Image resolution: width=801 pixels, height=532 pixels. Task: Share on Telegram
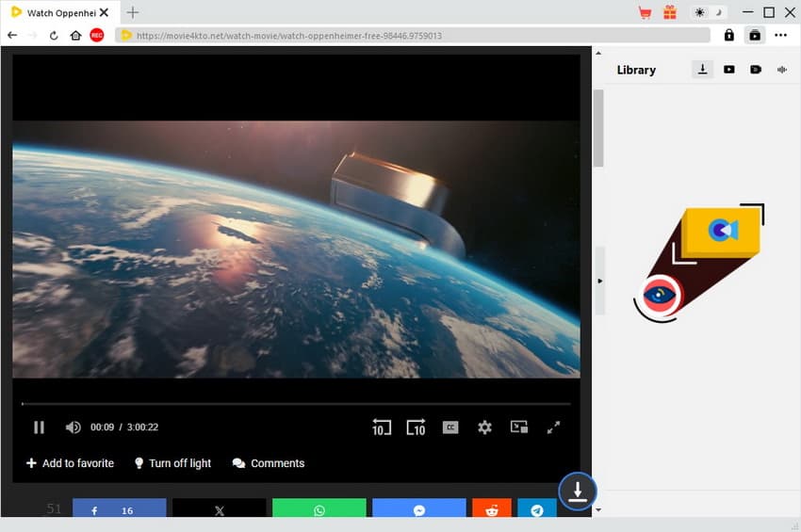tap(537, 508)
